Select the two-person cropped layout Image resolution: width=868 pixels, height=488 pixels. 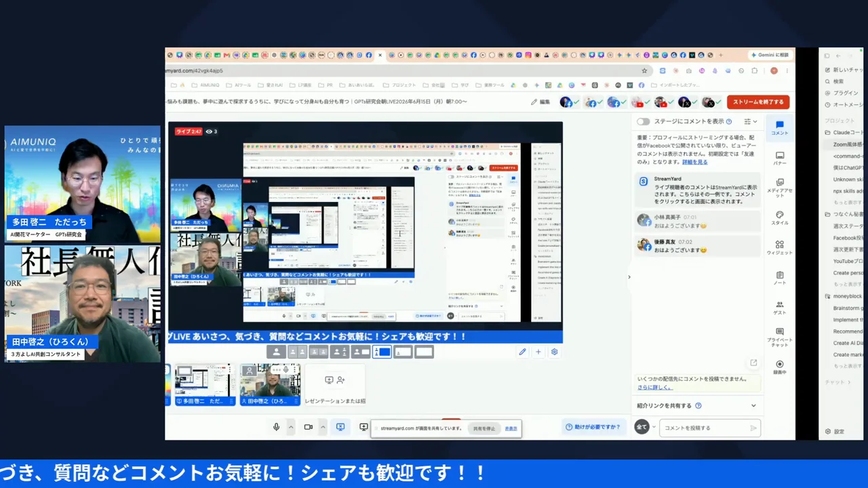pos(318,352)
